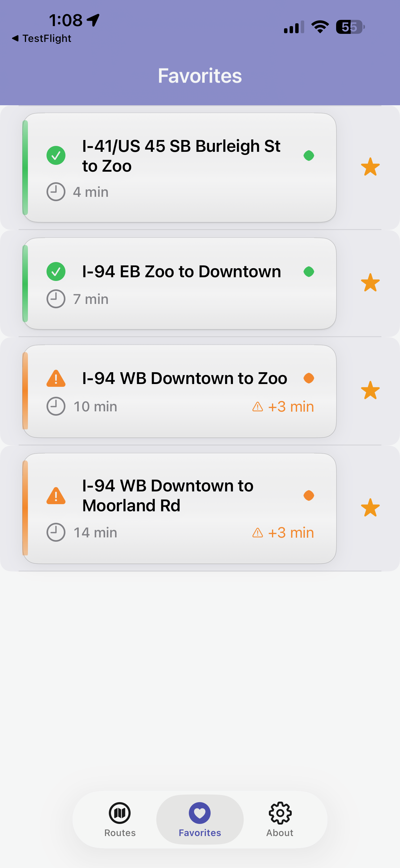The height and width of the screenshot is (868, 400).
Task: Click green checkmark icon on I-94 EB route
Action: [x=56, y=272]
